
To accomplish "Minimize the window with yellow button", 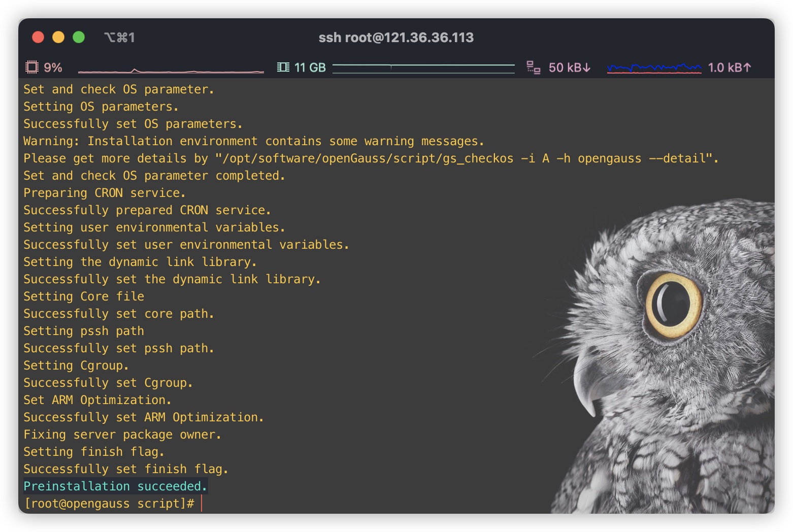I will pyautogui.click(x=58, y=37).
